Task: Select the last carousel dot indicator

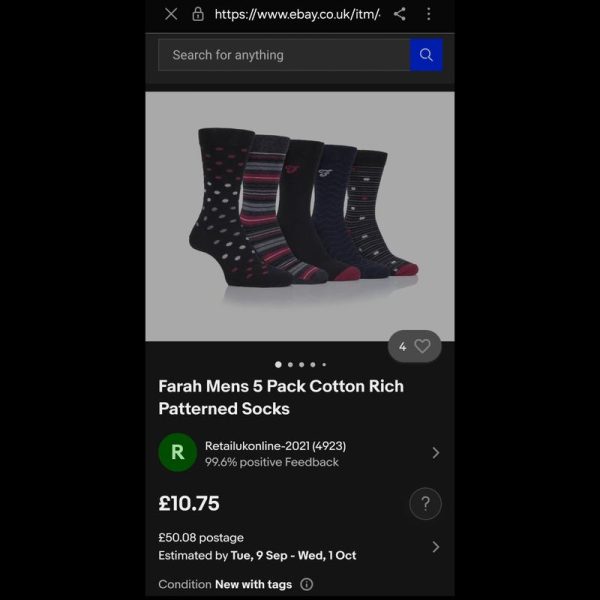Action: click(324, 365)
